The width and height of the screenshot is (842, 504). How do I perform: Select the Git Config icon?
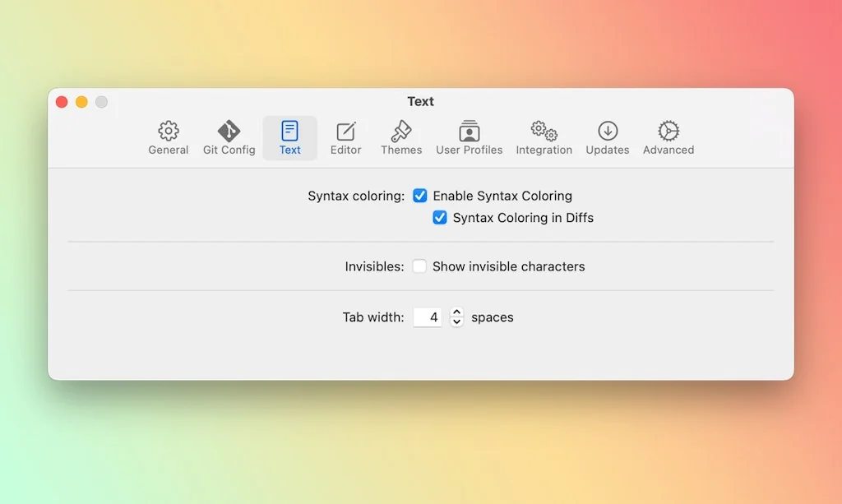click(x=229, y=130)
